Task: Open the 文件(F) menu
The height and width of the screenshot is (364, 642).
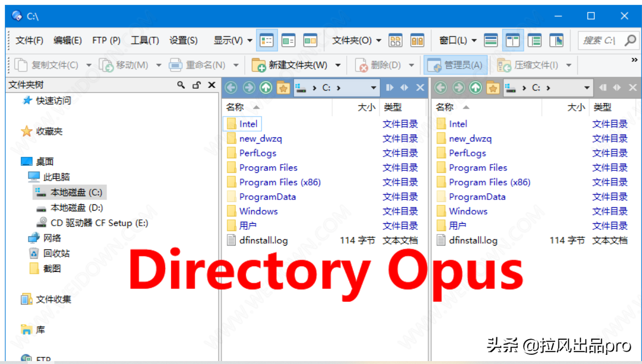Action: (x=29, y=40)
